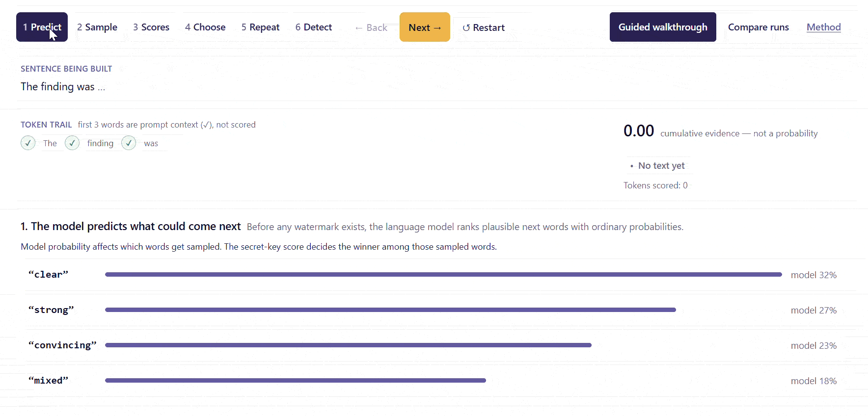Click the "strong" candidate word
Image resolution: width=868 pixels, height=416 pixels.
51,310
